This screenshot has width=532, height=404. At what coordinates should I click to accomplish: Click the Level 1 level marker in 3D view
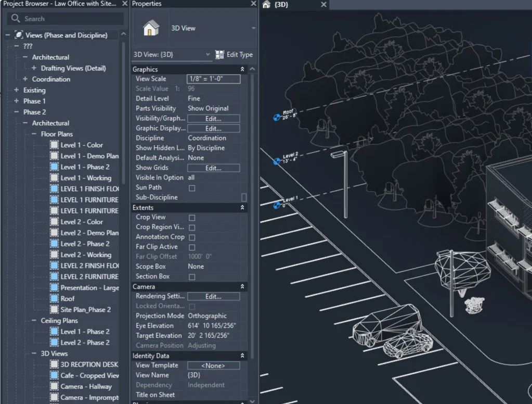click(x=277, y=206)
